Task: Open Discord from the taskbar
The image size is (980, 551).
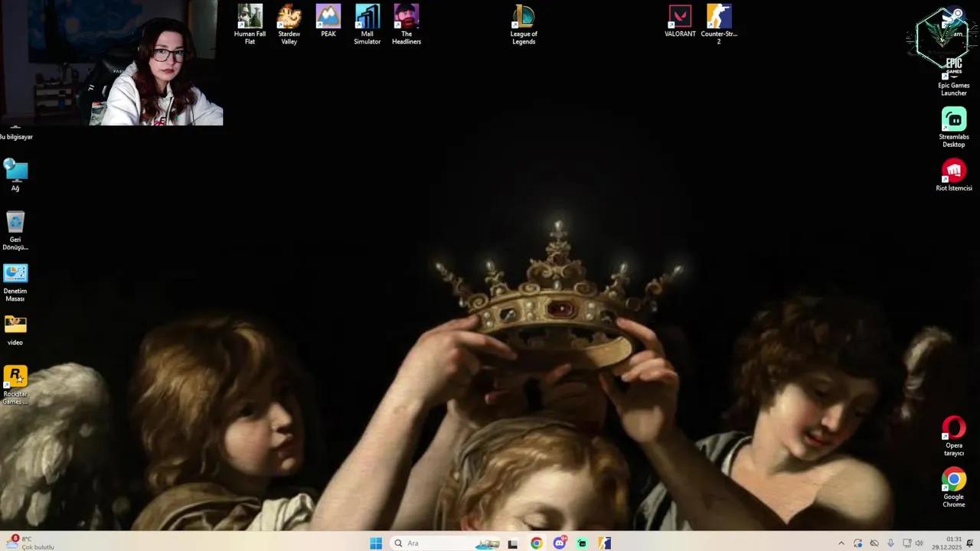Action: coord(560,543)
